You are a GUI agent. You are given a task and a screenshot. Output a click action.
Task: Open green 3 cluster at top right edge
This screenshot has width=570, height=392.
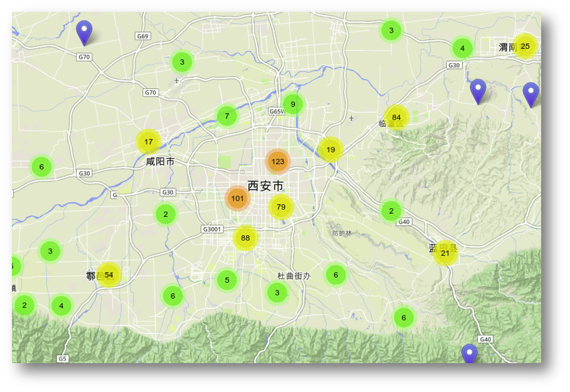(391, 30)
